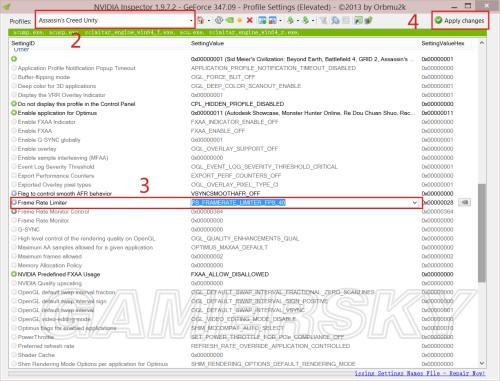Open the arrow beside remove application icon
The height and width of the screenshot is (381, 500).
280,20
